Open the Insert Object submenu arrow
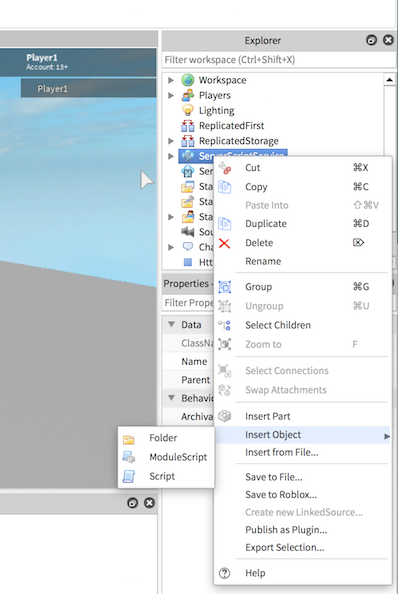This screenshot has width=398, height=594. coord(387,436)
